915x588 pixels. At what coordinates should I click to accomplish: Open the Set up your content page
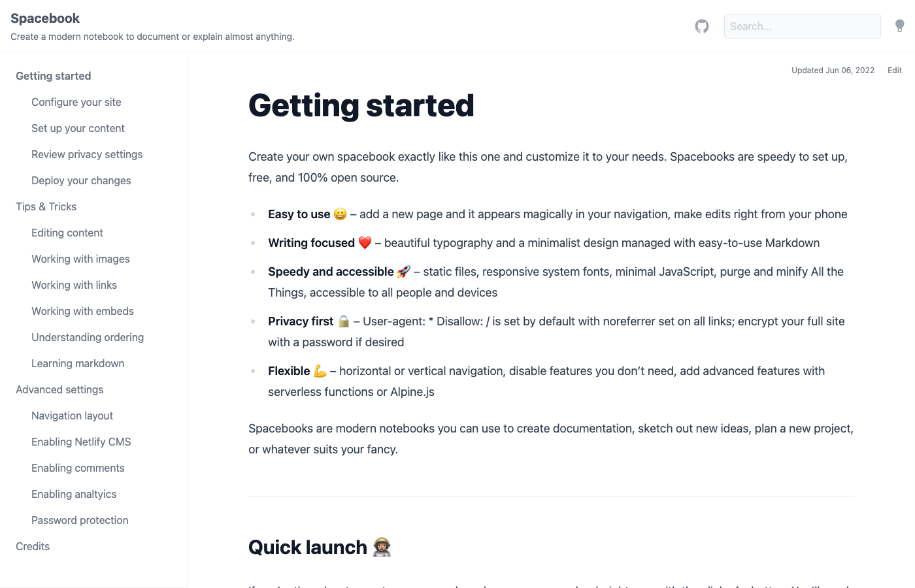pyautogui.click(x=78, y=128)
